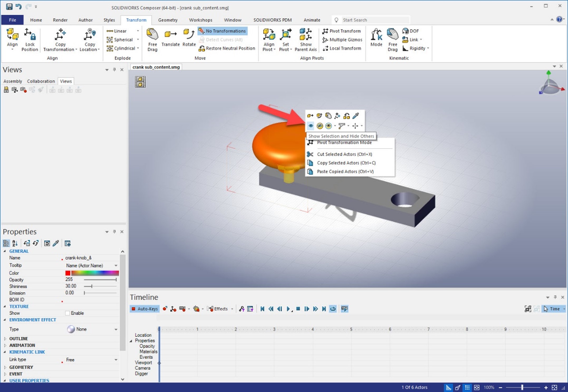Select Paste Copied Actors from context menu
568x392 pixels.
click(345, 171)
